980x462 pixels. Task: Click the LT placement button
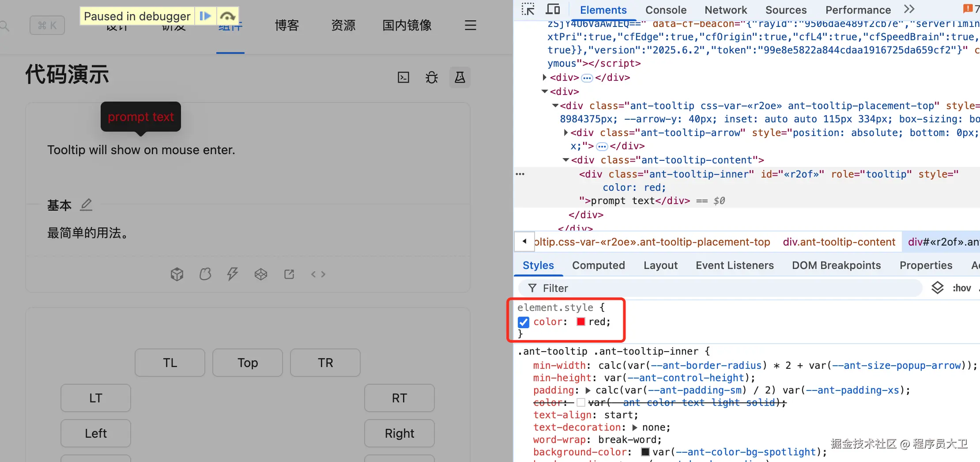(x=96, y=398)
